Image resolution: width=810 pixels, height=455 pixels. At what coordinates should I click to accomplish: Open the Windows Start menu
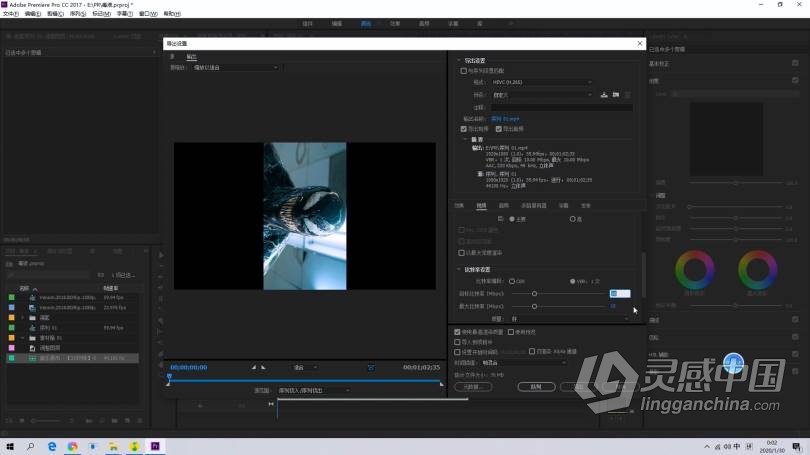pyautogui.click(x=10, y=446)
